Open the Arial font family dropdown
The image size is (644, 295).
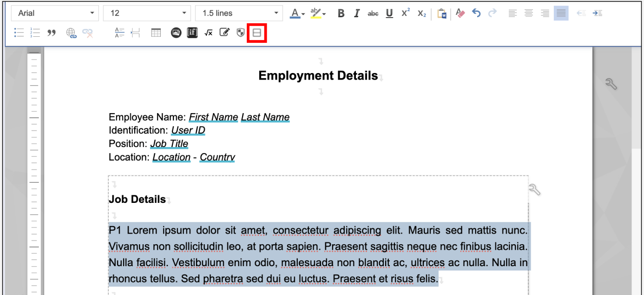pos(54,13)
